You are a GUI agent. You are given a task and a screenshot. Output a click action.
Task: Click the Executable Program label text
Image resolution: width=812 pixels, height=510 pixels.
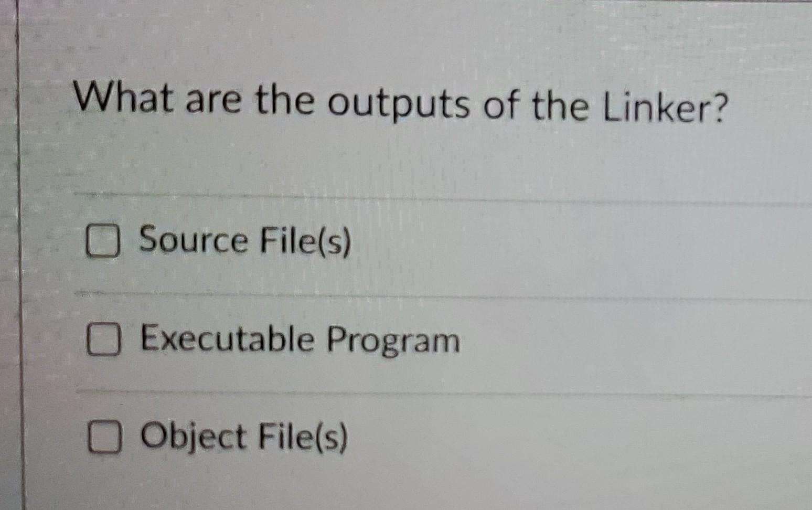(x=299, y=341)
